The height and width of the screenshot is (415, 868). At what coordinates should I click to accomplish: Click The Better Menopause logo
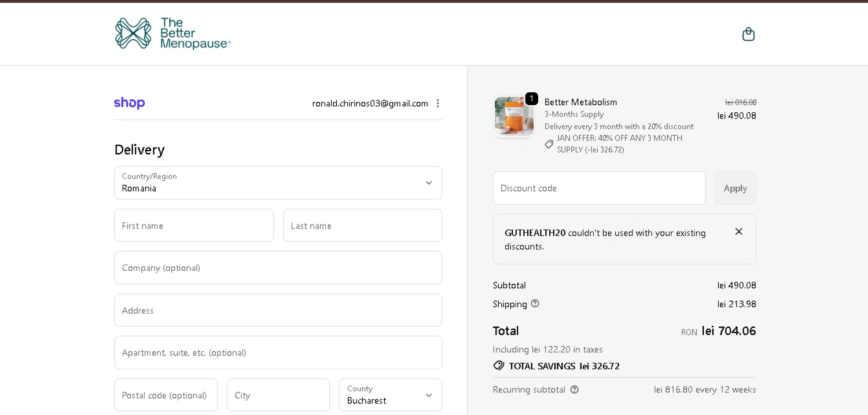172,34
